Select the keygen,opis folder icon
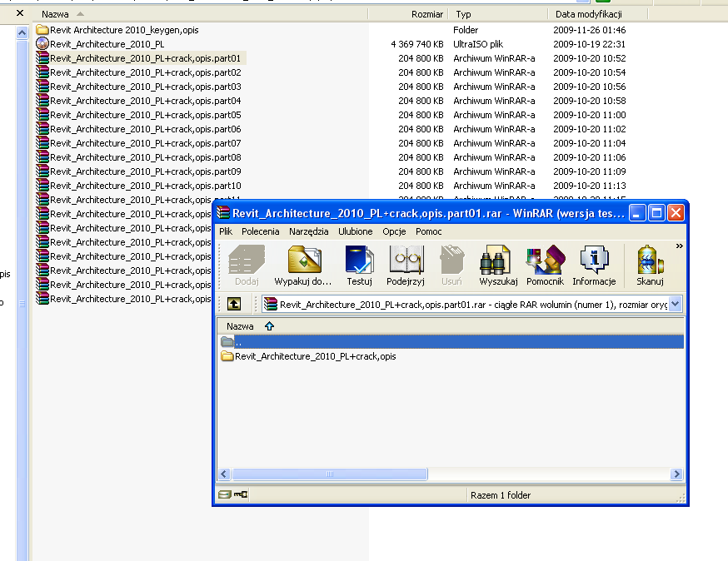Image resolution: width=728 pixels, height=561 pixels. point(42,30)
